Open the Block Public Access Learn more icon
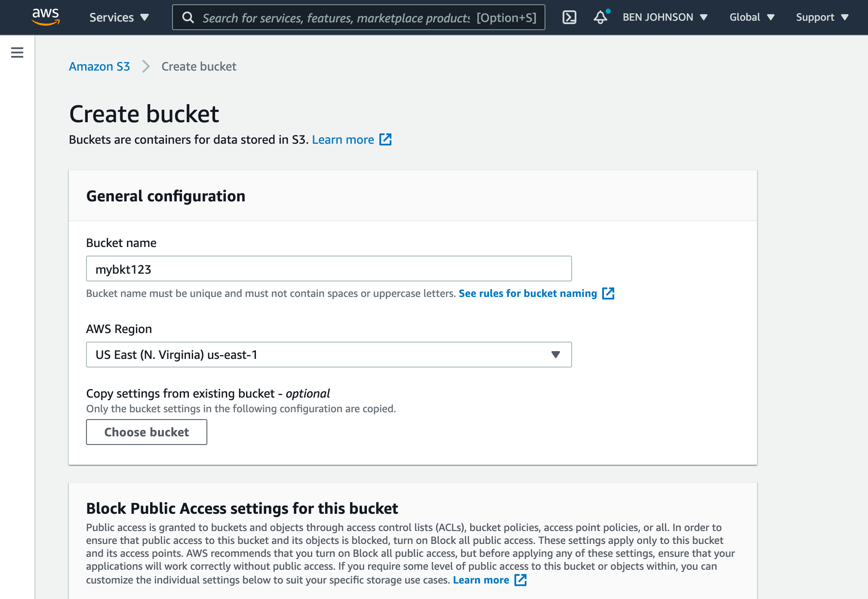This screenshot has width=868, height=599. point(520,580)
